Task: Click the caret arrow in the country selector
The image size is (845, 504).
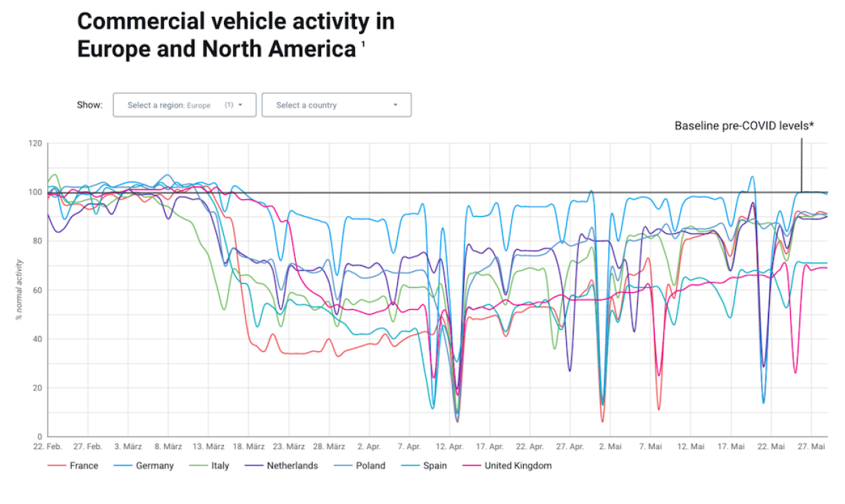Action: [395, 105]
